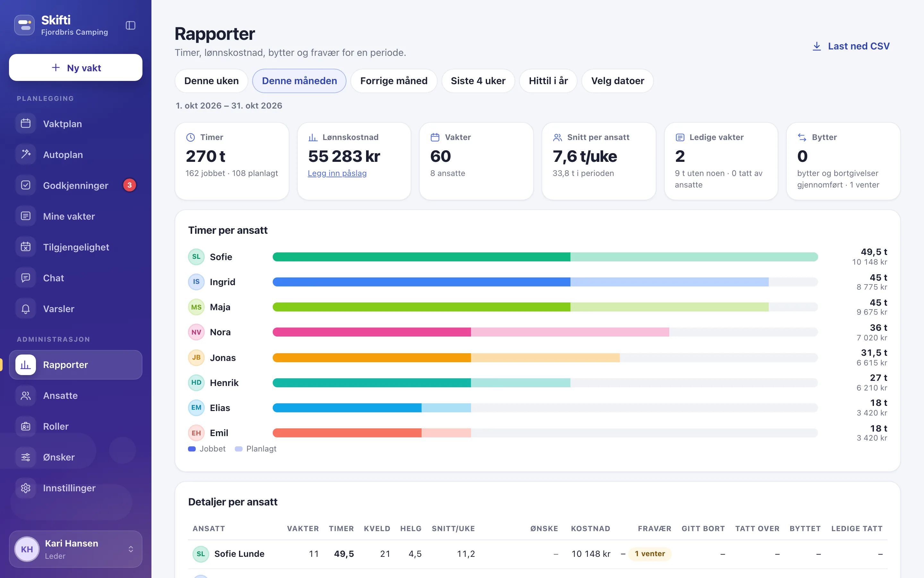Click Emil's EH avatar in chart

[196, 433]
